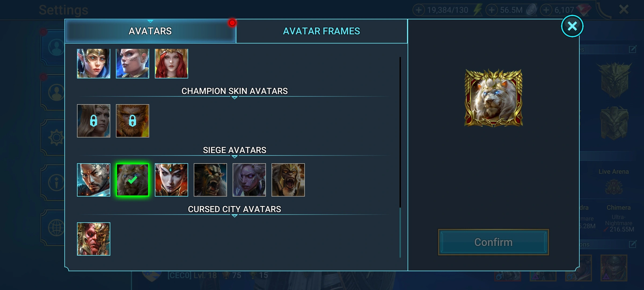Pick the roaring ape siege avatar
This screenshot has width=644, height=290.
click(288, 180)
